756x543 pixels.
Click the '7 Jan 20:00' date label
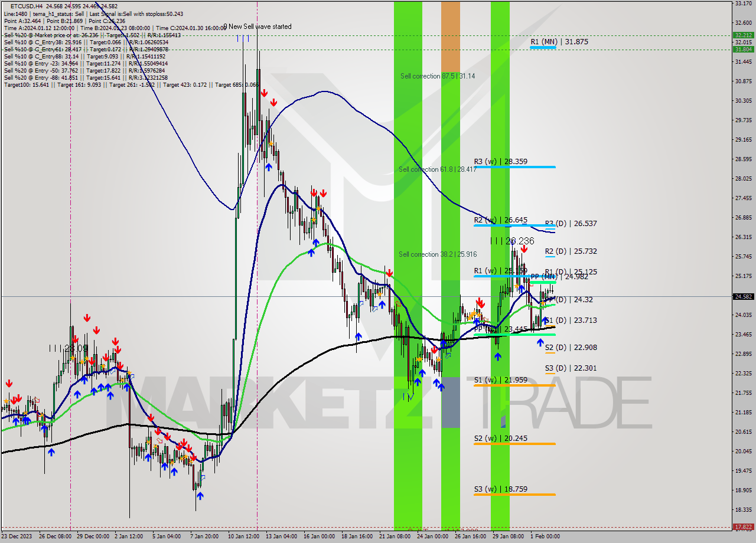point(204,537)
